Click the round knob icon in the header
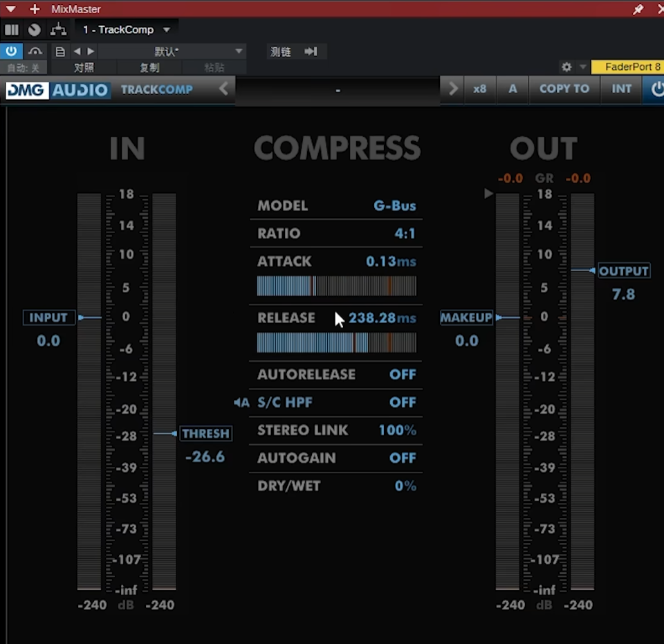The height and width of the screenshot is (644, 664). [x=35, y=30]
